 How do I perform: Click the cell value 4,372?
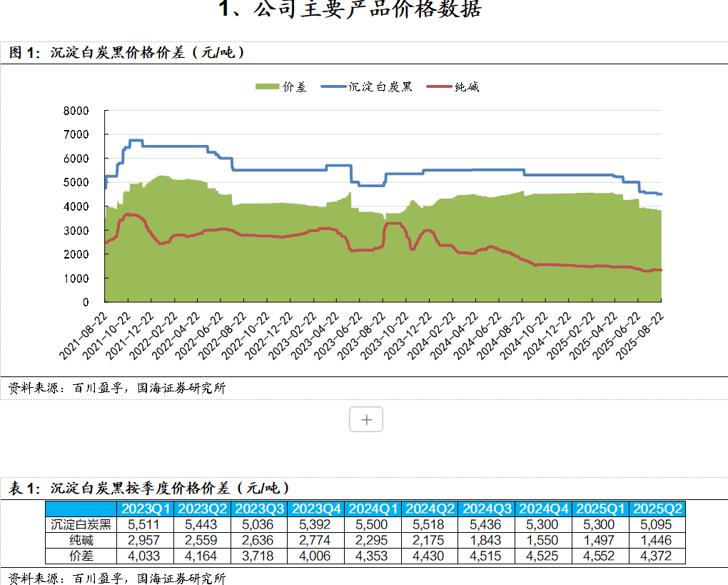[656, 556]
